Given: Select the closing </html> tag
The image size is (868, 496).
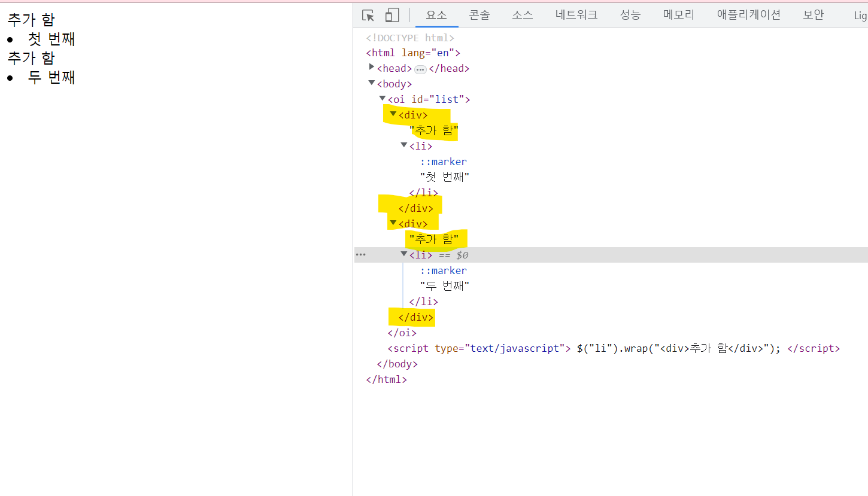Looking at the screenshot, I should point(386,380).
